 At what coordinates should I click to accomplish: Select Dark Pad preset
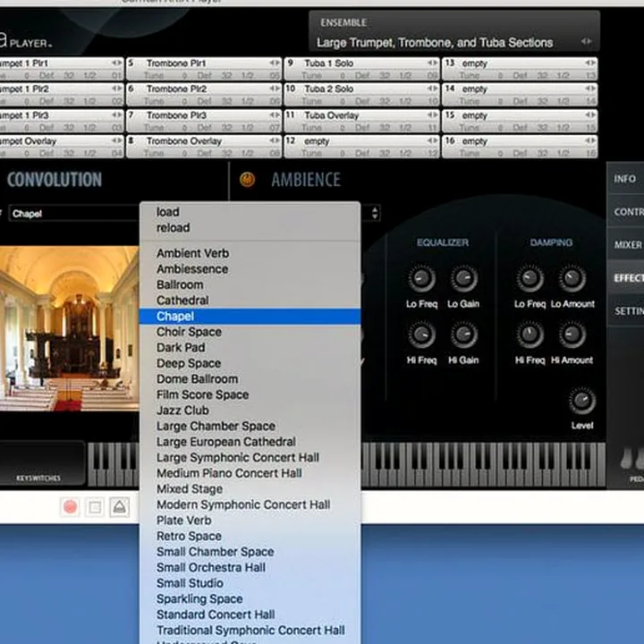(250, 347)
